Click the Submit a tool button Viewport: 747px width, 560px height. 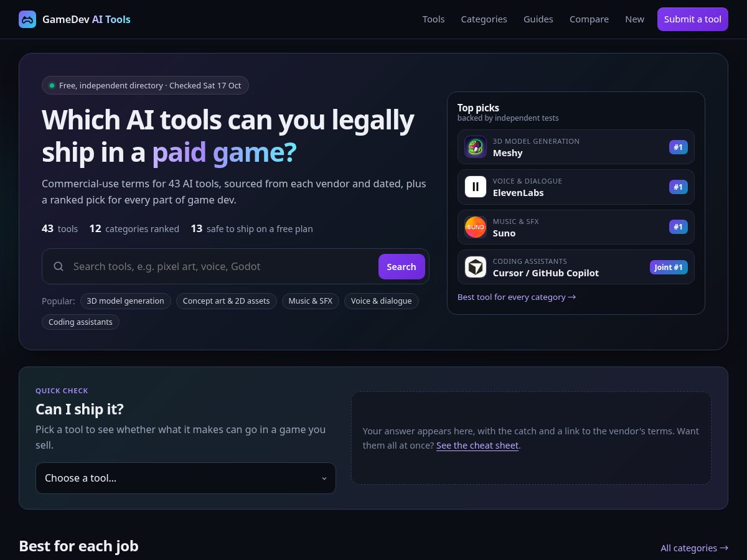[693, 19]
